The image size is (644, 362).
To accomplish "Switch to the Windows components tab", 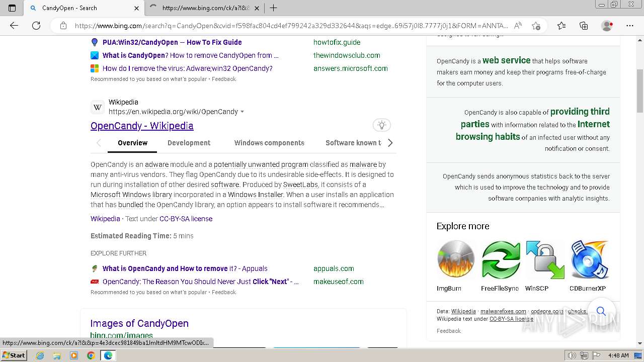I will coord(269,143).
